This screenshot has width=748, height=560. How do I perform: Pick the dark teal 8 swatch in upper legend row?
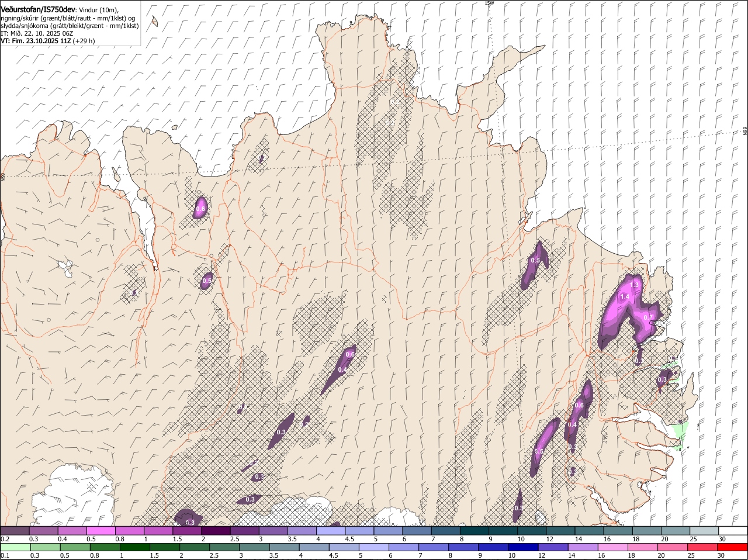tap(475, 531)
